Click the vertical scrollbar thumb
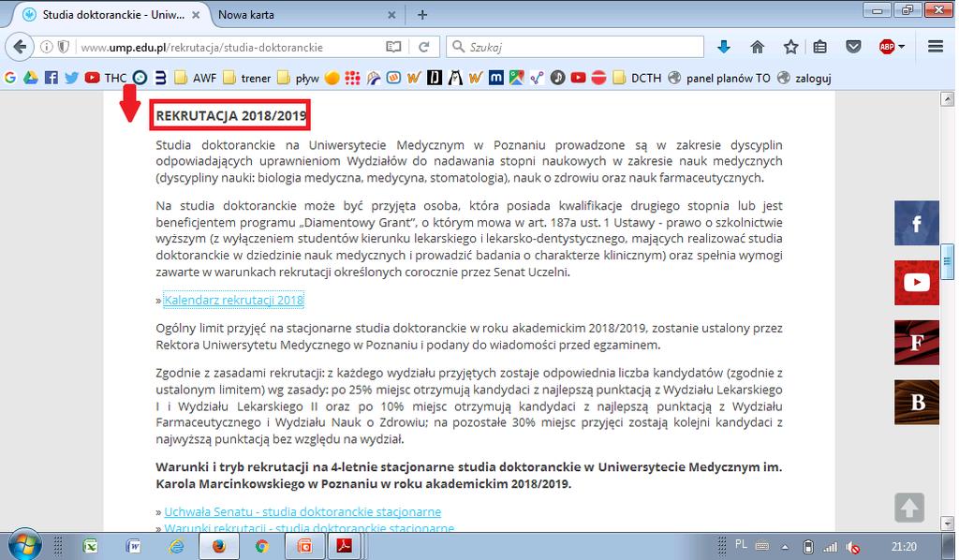This screenshot has height=560, width=959. click(x=947, y=261)
